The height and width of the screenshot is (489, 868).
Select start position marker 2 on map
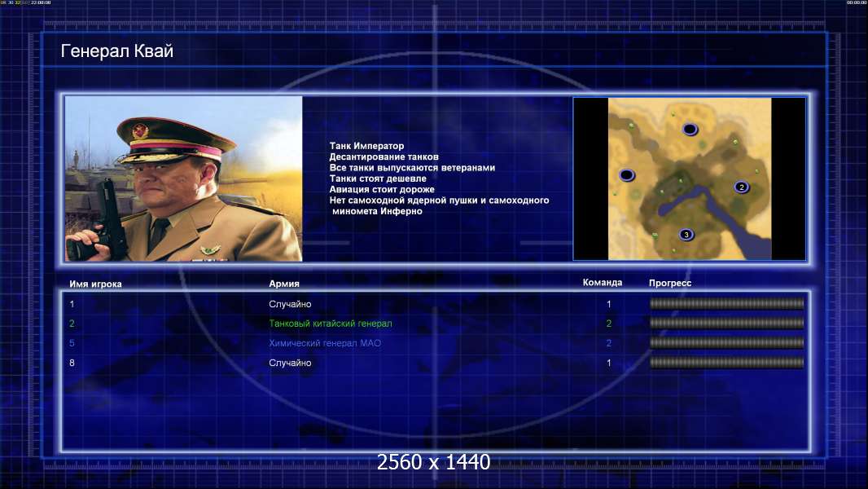coord(742,187)
